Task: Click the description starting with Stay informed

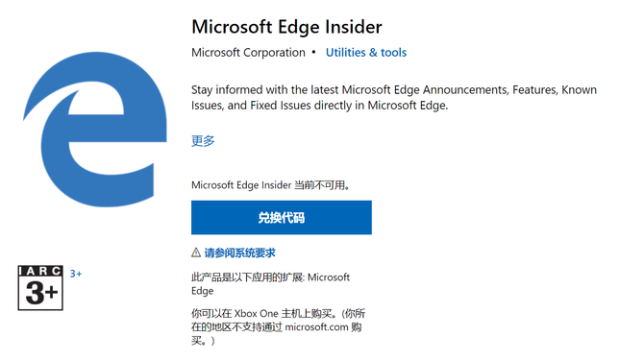Action: point(394,98)
